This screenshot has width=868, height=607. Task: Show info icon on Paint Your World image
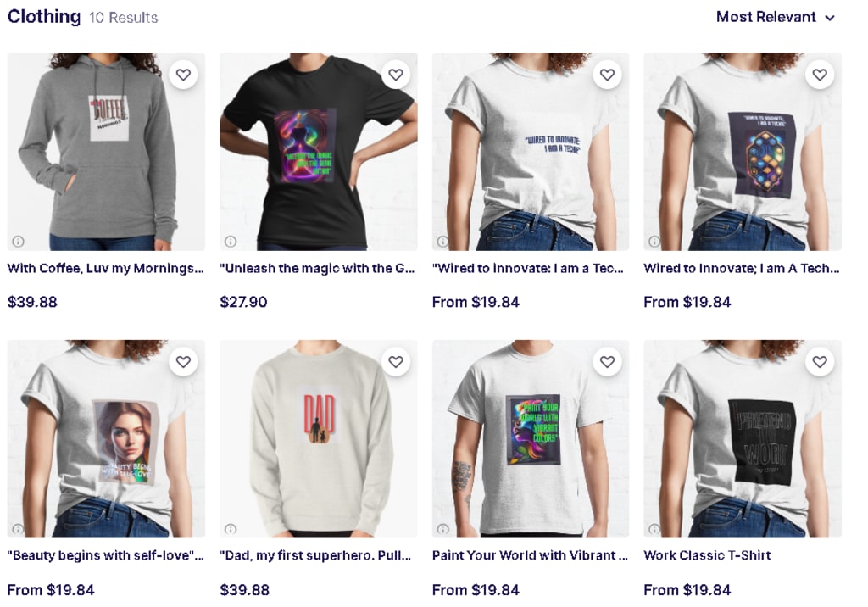[x=442, y=529]
